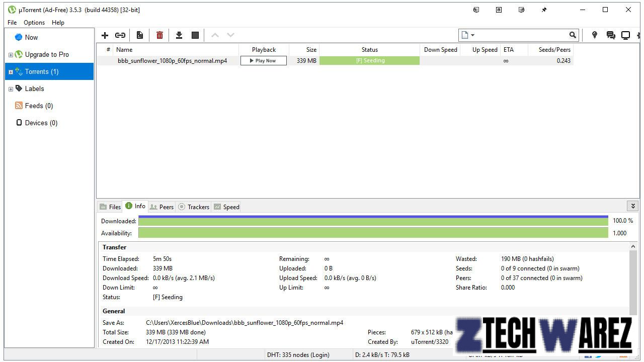Screen dimensions: 644x362
Task: Sort by the Size column header
Action: coord(304,50)
